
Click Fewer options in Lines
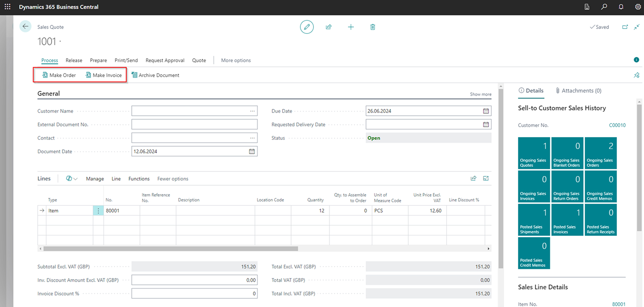coord(173,179)
